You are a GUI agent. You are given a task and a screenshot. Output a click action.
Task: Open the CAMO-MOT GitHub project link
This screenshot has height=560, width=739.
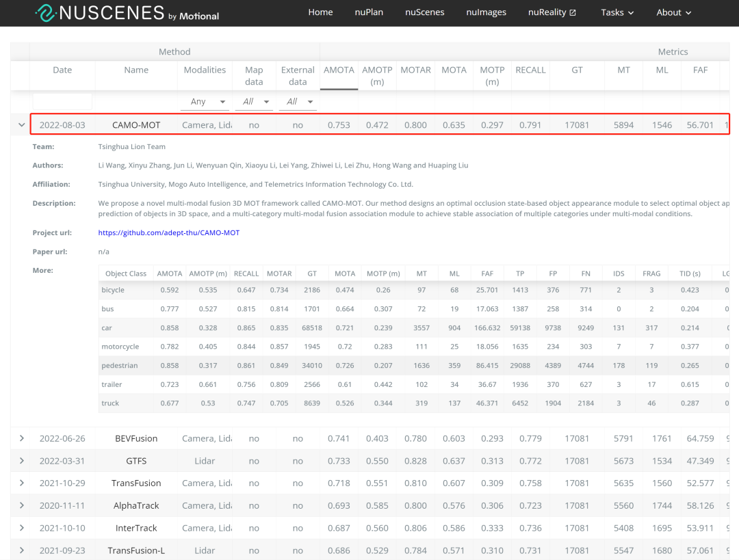point(168,232)
